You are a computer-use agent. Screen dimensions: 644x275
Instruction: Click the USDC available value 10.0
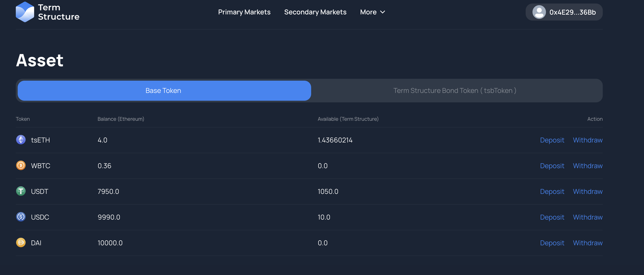[x=324, y=217]
